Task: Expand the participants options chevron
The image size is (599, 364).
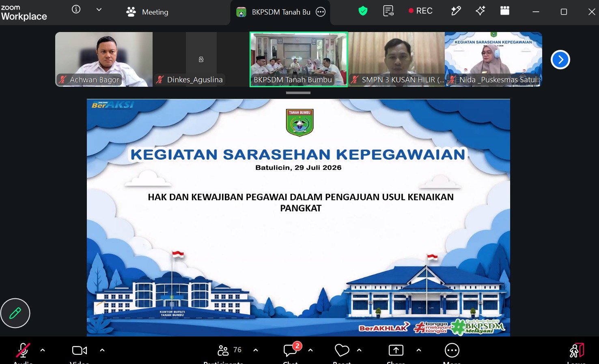Action: tap(256, 350)
